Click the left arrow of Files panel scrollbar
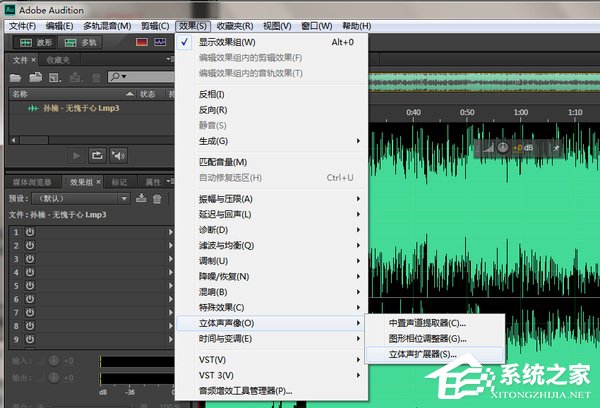The image size is (600, 408). click(x=14, y=140)
